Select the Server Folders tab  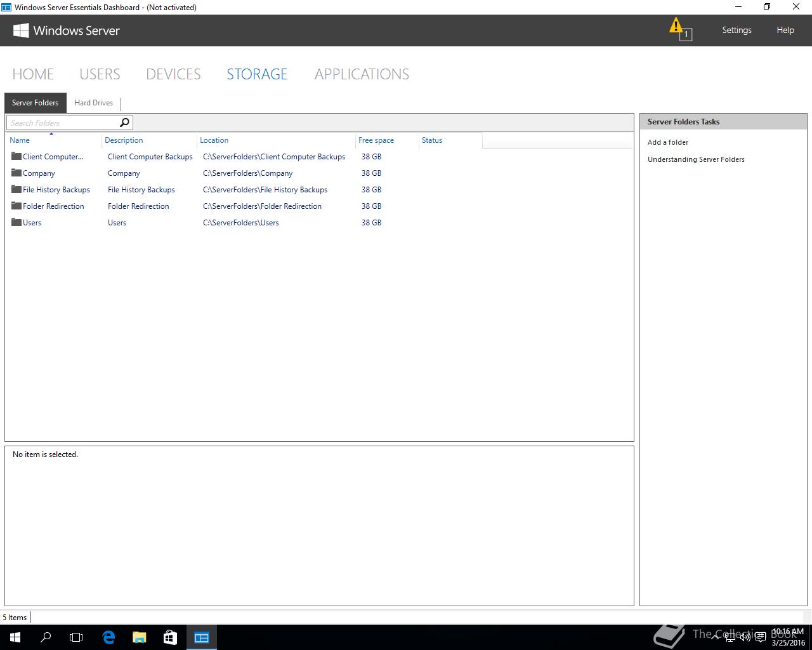(35, 103)
